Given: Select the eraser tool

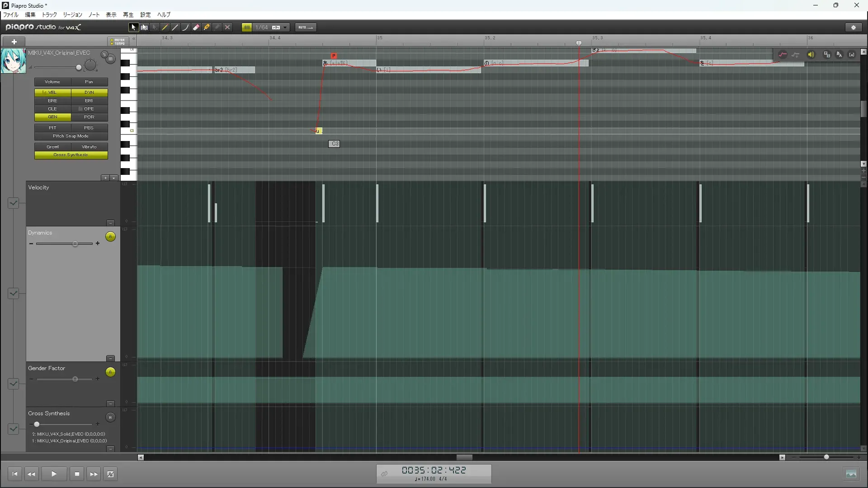Looking at the screenshot, I should point(196,28).
